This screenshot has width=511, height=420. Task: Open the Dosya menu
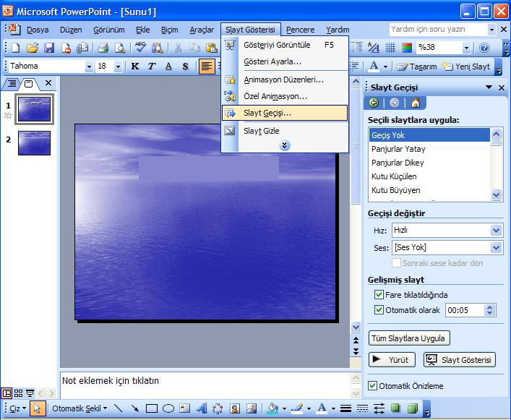click(x=38, y=30)
